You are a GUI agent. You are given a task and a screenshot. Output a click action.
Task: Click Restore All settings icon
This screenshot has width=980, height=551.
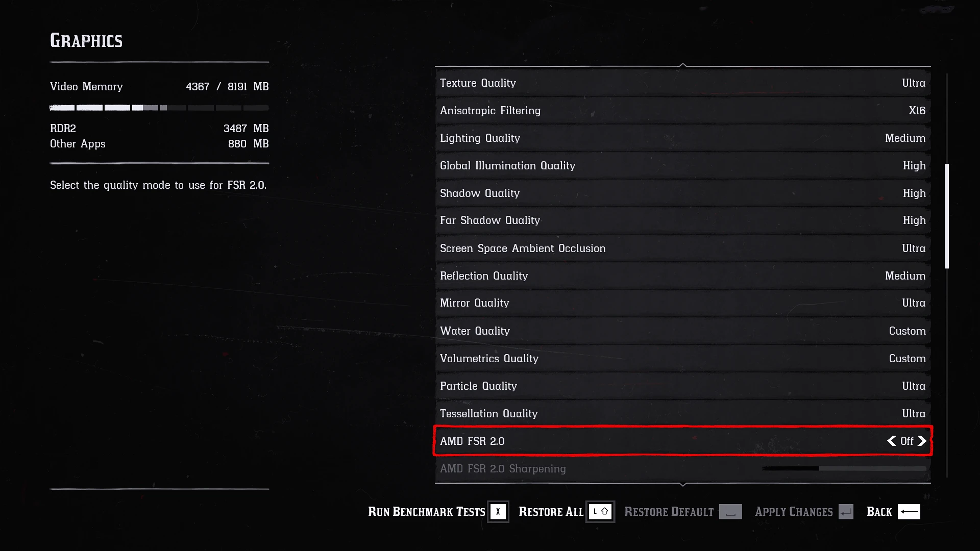(x=600, y=511)
